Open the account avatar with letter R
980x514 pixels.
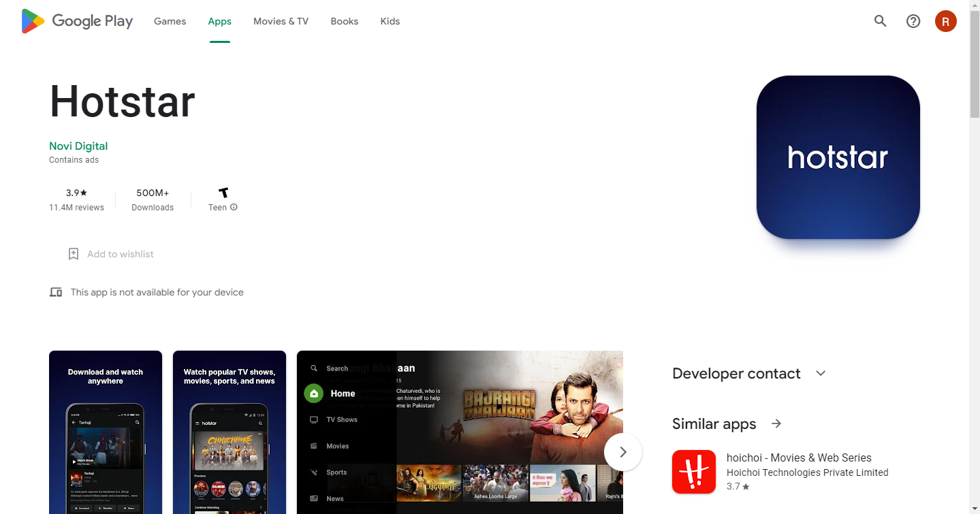tap(946, 21)
